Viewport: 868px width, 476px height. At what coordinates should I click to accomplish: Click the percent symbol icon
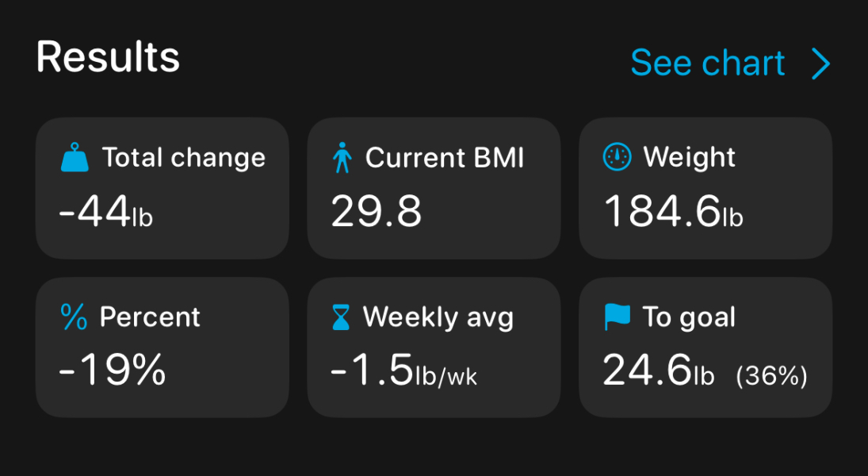coord(74,317)
